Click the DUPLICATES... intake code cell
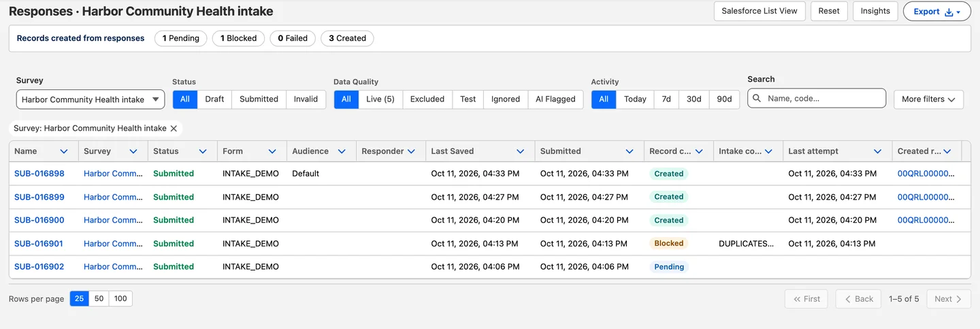 tap(746, 243)
